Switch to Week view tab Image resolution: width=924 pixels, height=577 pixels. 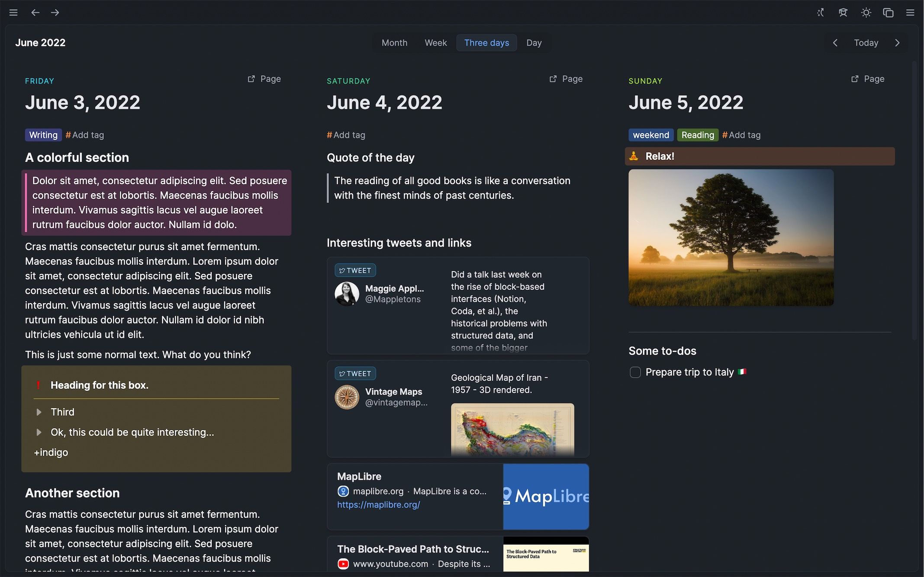point(435,43)
